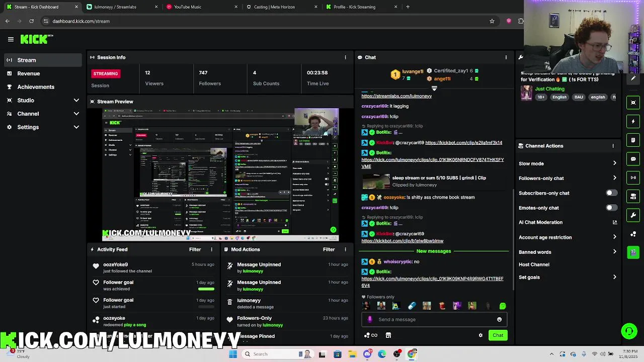Open the hamburger menu next to Kick logo
The image size is (644, 362).
[x=11, y=39]
